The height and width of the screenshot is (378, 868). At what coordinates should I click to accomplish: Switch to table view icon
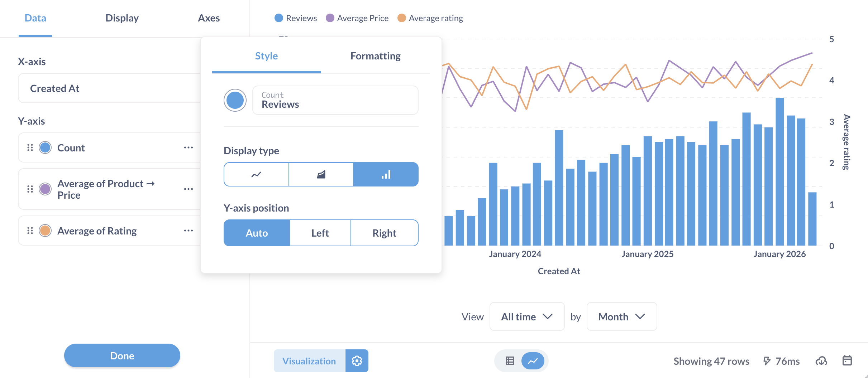[509, 361]
